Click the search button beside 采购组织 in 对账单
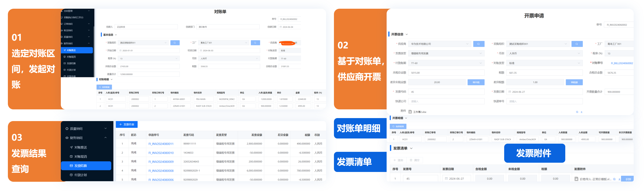This screenshot has height=191, width=644. 175,43
